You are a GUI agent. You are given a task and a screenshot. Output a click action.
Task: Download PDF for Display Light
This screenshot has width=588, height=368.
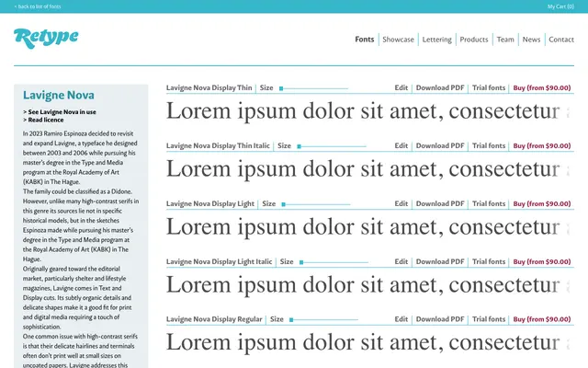pos(440,203)
